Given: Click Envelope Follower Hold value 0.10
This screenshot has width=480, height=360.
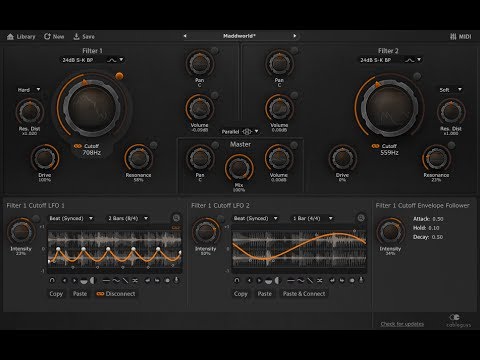Looking at the screenshot, I should coord(434,228).
